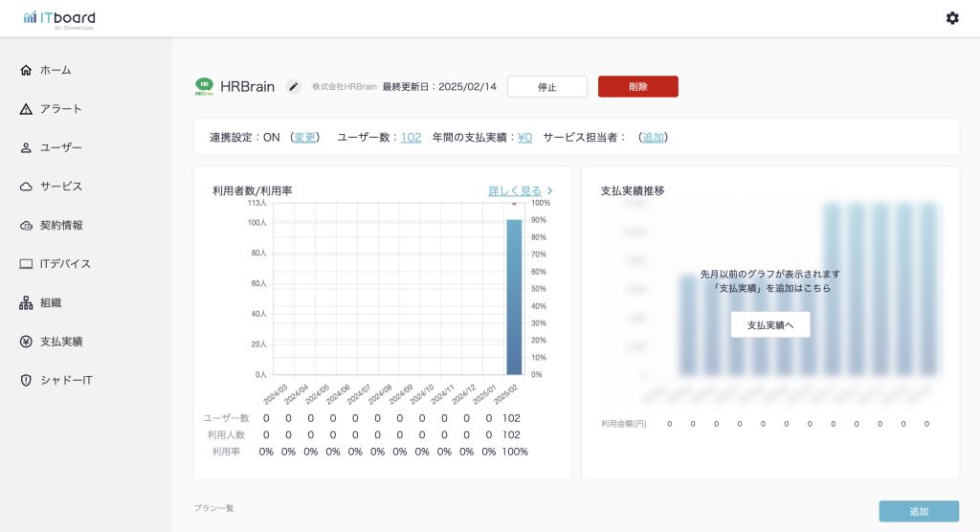This screenshot has height=532, width=980.
Task: Navigate to ITデバイス section
Action: (65, 264)
